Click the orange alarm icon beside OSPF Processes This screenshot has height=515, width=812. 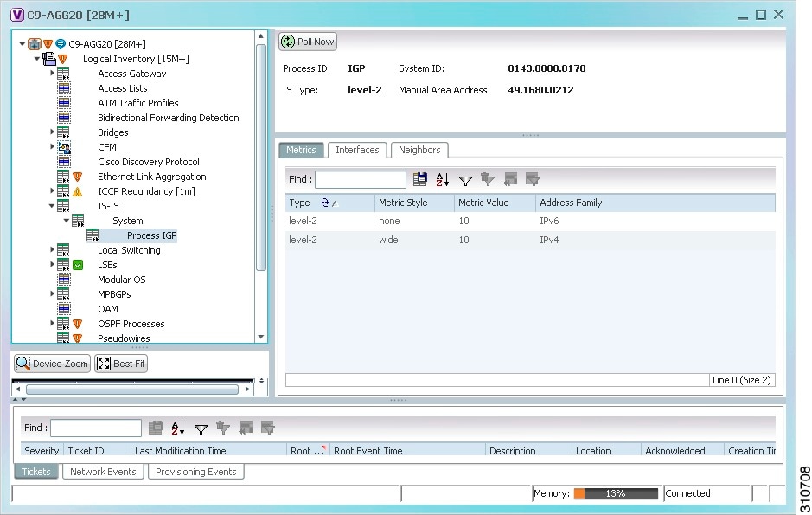[78, 324]
